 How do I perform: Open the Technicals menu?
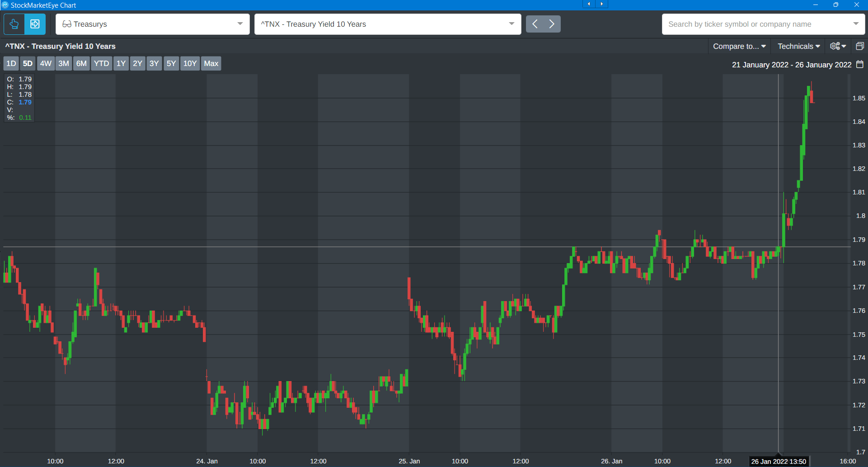pos(798,46)
